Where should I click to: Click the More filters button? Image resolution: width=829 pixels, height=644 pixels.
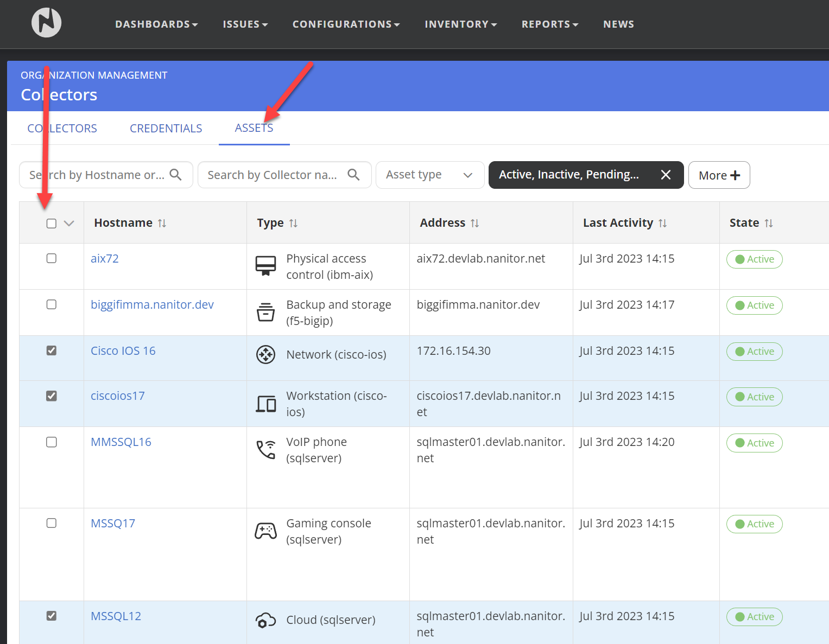click(x=719, y=175)
